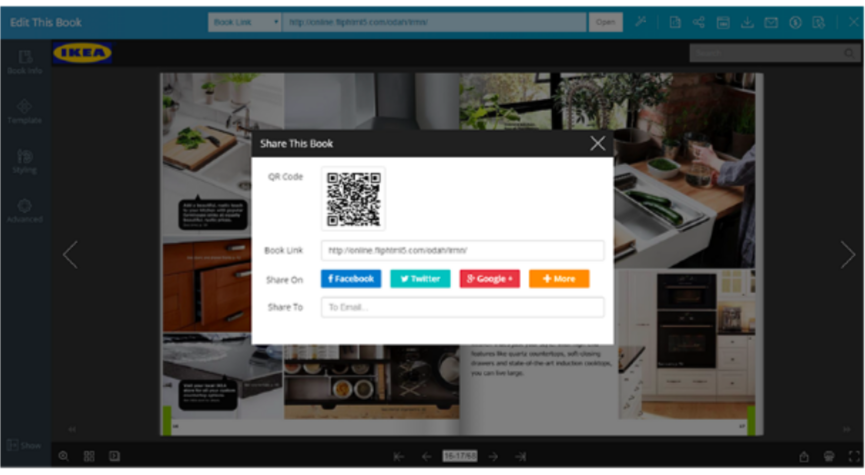
Task: Open the Book Info sidebar panel
Action: 25,62
